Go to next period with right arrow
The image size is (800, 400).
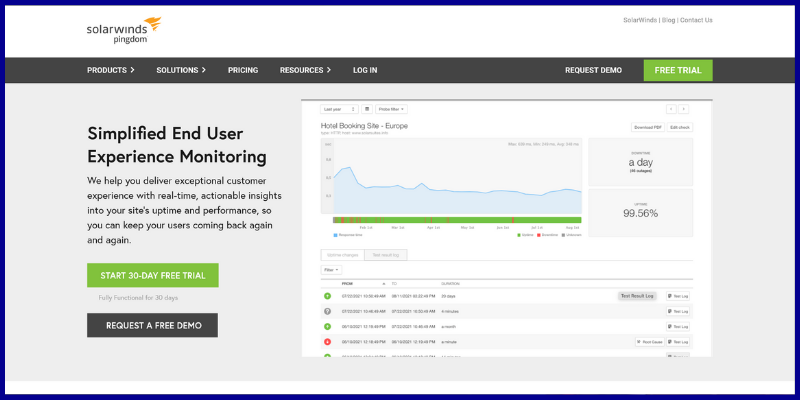[683, 109]
